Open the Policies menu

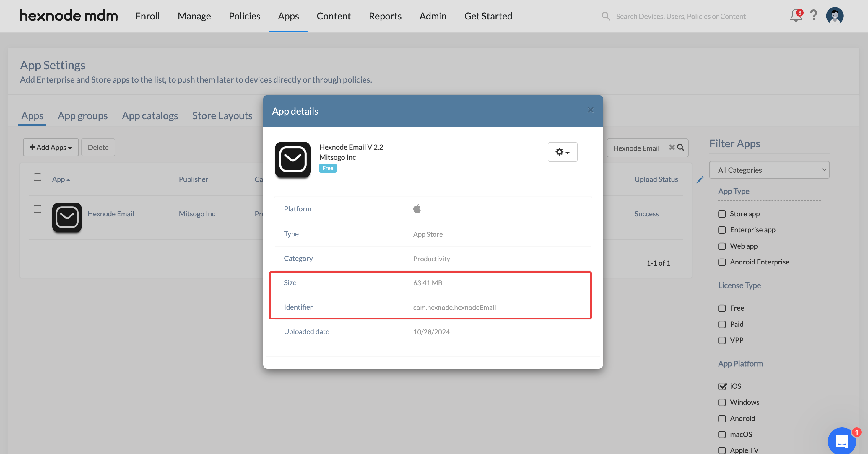(244, 16)
